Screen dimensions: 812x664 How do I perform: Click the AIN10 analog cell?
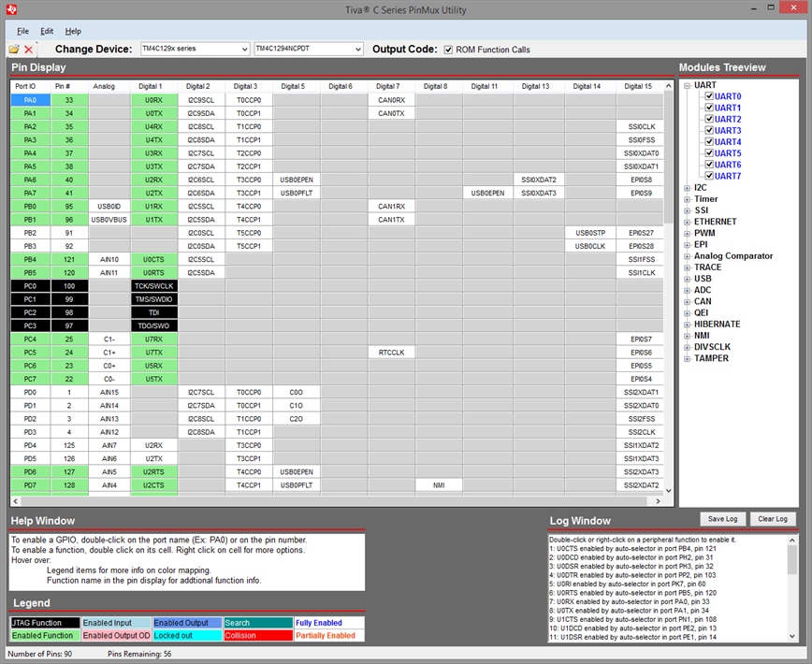pyautogui.click(x=109, y=259)
